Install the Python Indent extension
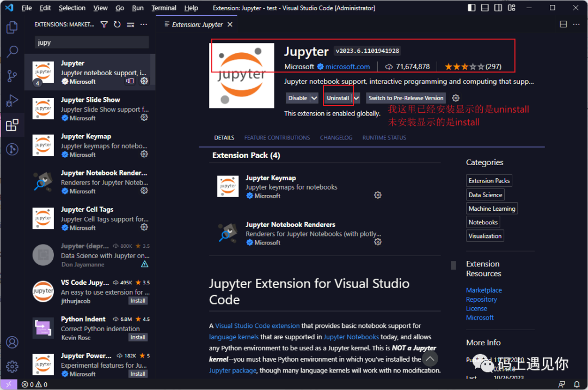Viewport: 588px width, 390px height. pyautogui.click(x=138, y=338)
